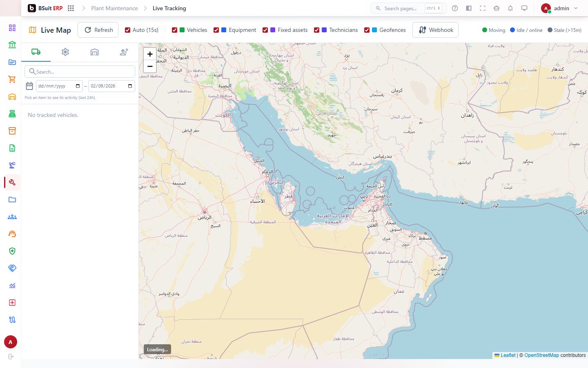This screenshot has height=368, width=588.
Task: Uncheck the Vehicles layer checkbox
Action: 174,30
